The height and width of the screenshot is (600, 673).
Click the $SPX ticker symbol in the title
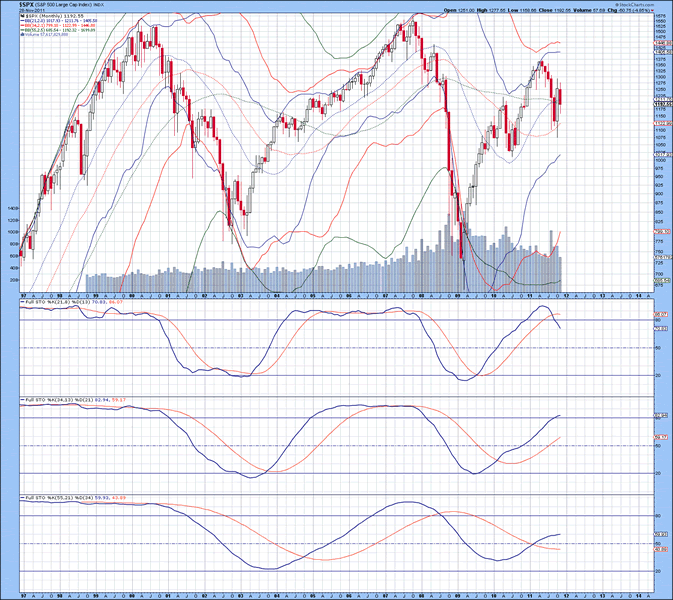pyautogui.click(x=28, y=6)
